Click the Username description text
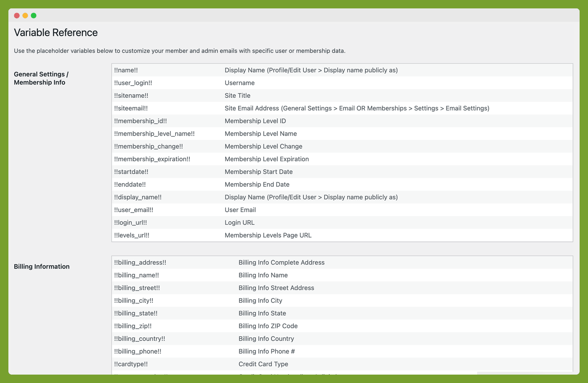 tap(239, 83)
